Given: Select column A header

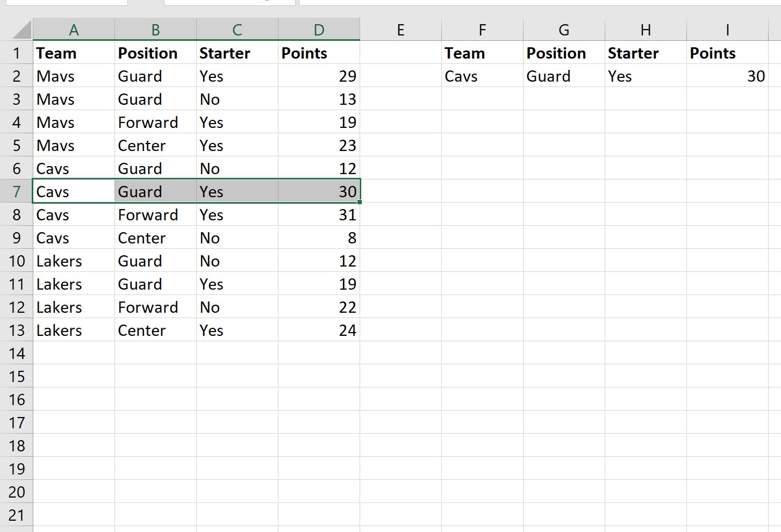Looking at the screenshot, I should tap(74, 30).
